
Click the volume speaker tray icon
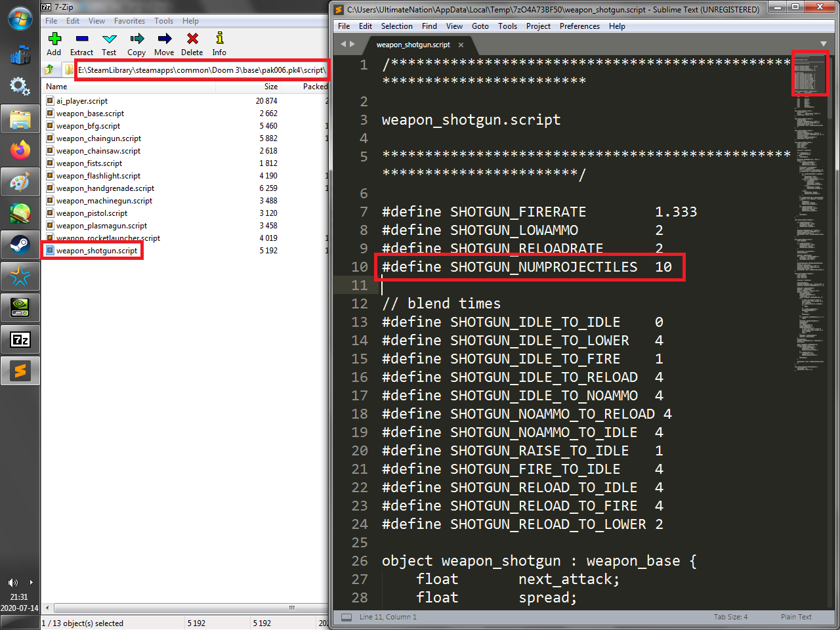tap(13, 583)
